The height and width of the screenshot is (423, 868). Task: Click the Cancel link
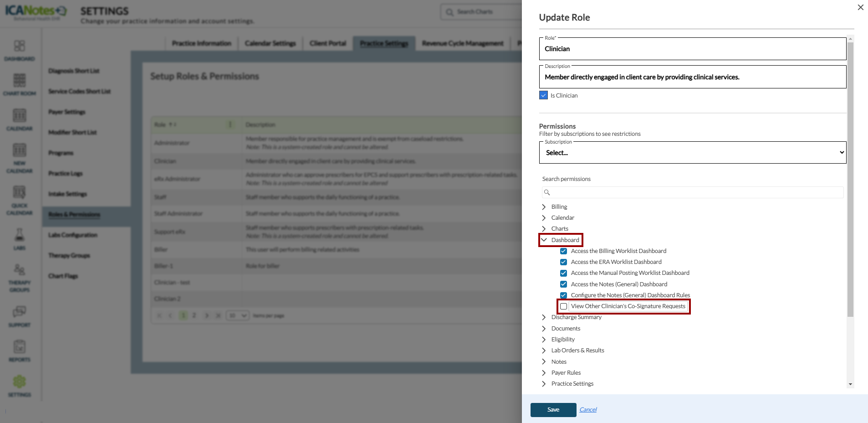tap(588, 410)
